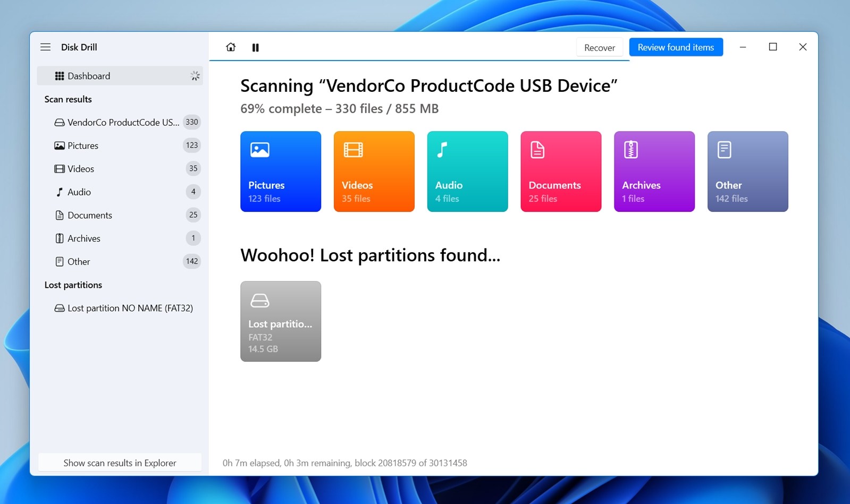
Task: Open the Lost partition FAT32 tile
Action: [281, 321]
